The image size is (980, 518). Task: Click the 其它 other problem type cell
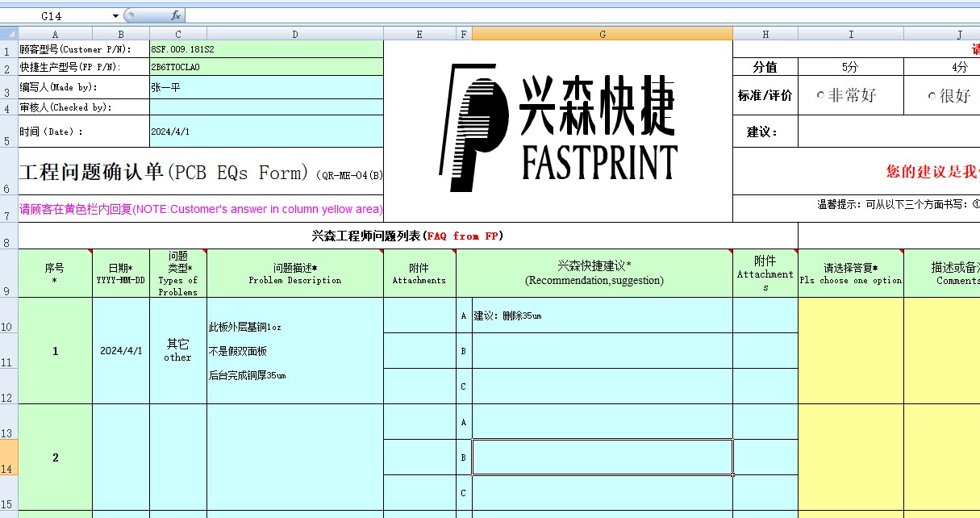178,351
